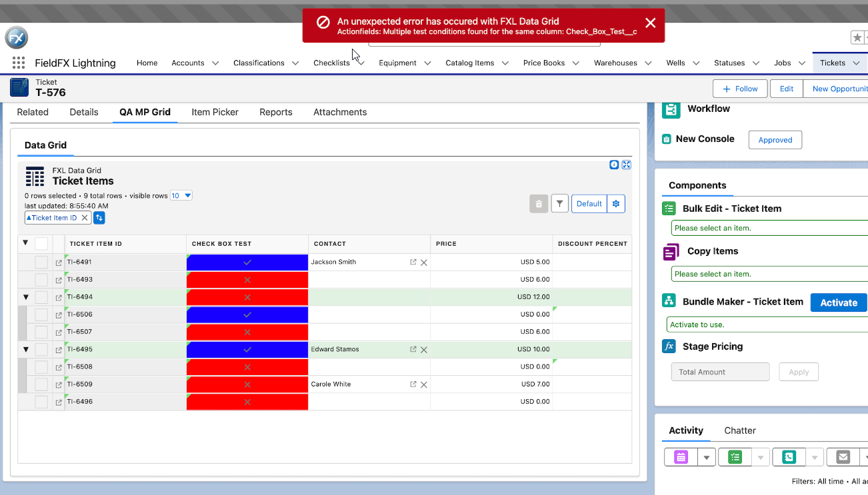The width and height of the screenshot is (868, 495).
Task: Open Accounts nav dropdown chevron
Action: 215,63
